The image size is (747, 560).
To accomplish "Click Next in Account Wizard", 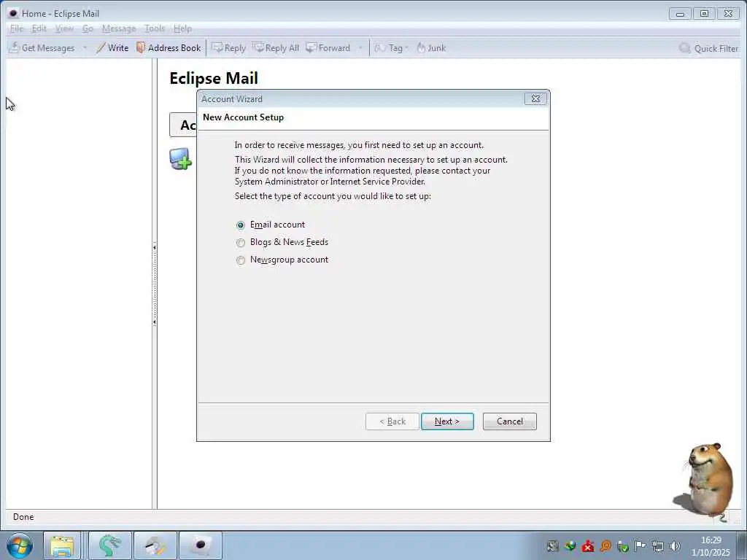I will pyautogui.click(x=447, y=421).
